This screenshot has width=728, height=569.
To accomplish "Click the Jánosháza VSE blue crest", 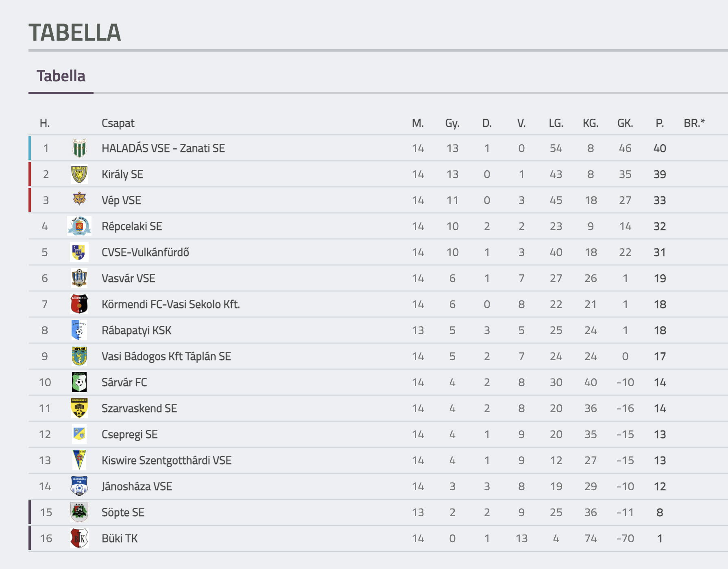I will coord(79,486).
